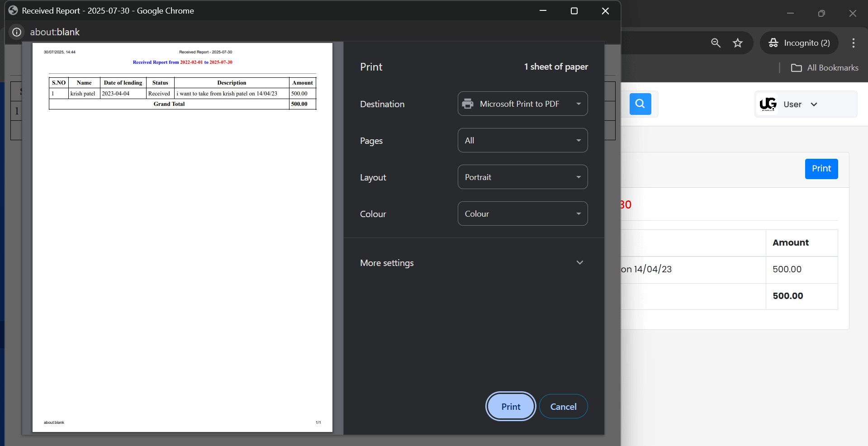
Task: Click the Incognito (2) indicator
Action: 799,43
